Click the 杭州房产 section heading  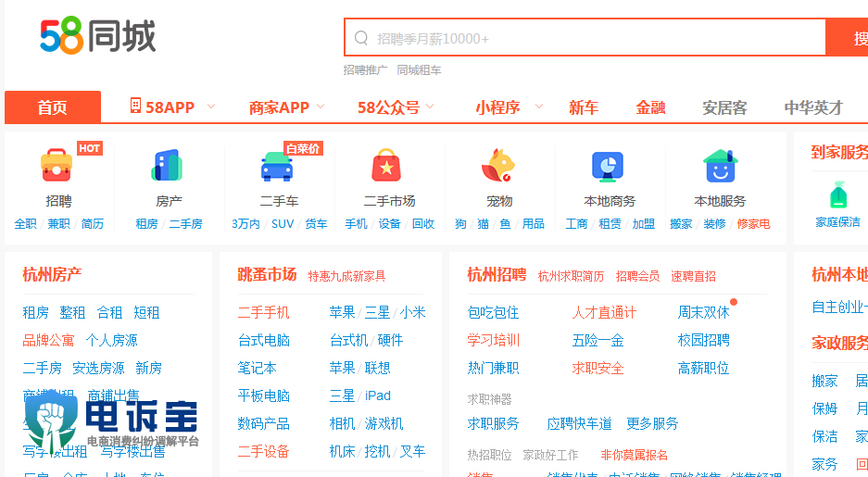pyautogui.click(x=52, y=274)
